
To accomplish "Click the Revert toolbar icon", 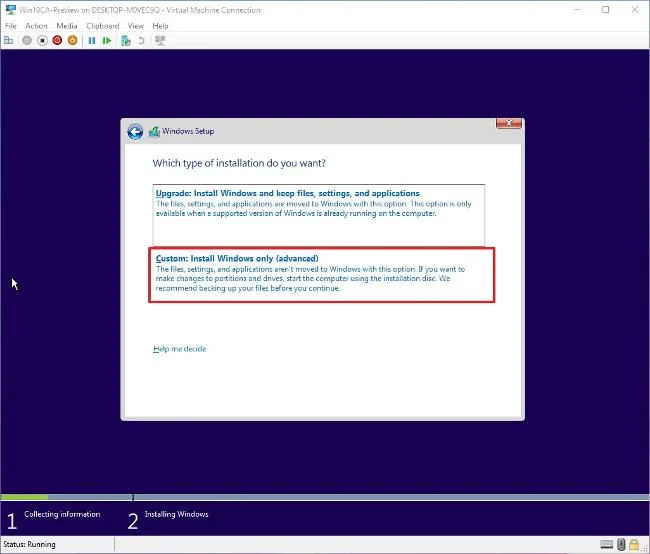I will pyautogui.click(x=141, y=41).
